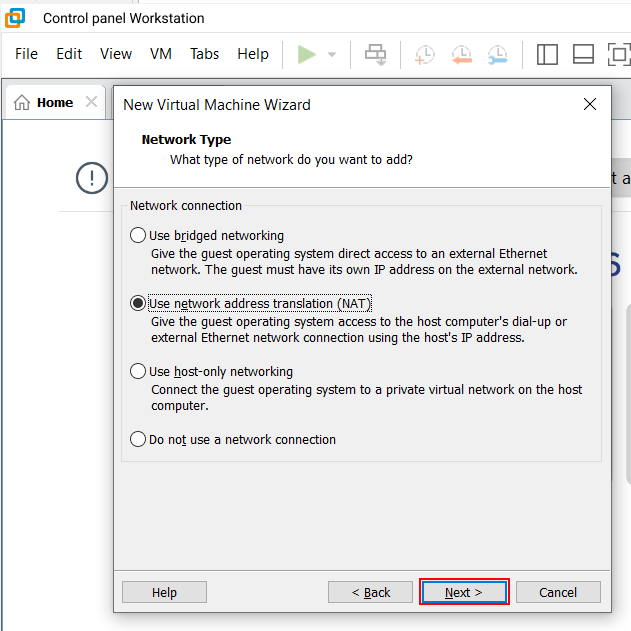
Task: Click the Take Snapshot clock icon
Action: [425, 54]
